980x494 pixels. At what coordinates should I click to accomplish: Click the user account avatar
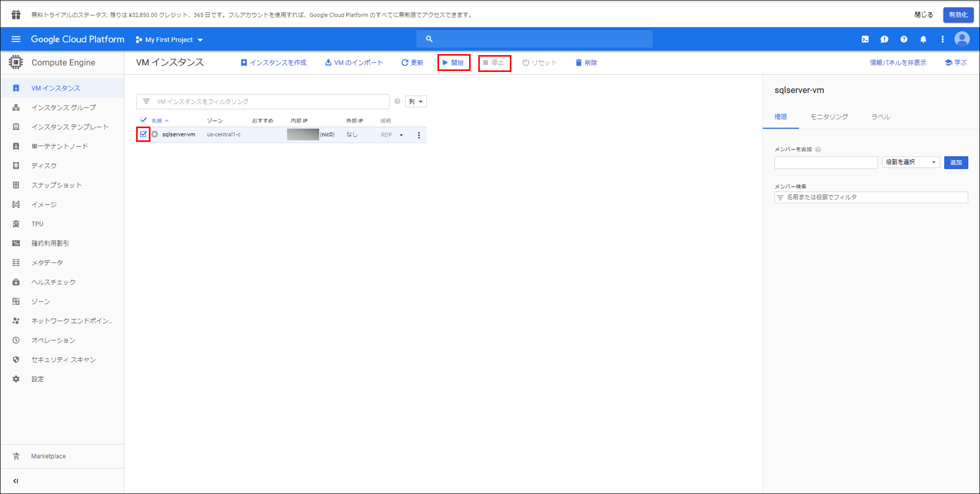click(962, 39)
